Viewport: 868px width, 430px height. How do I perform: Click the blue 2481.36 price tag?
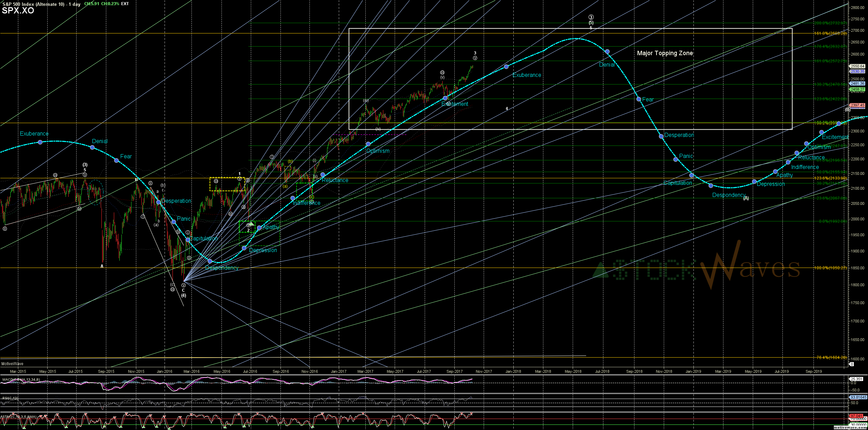click(857, 83)
